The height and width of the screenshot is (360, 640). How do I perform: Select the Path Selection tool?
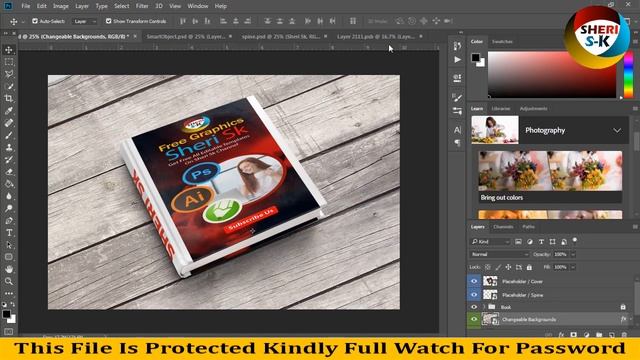tap(9, 245)
